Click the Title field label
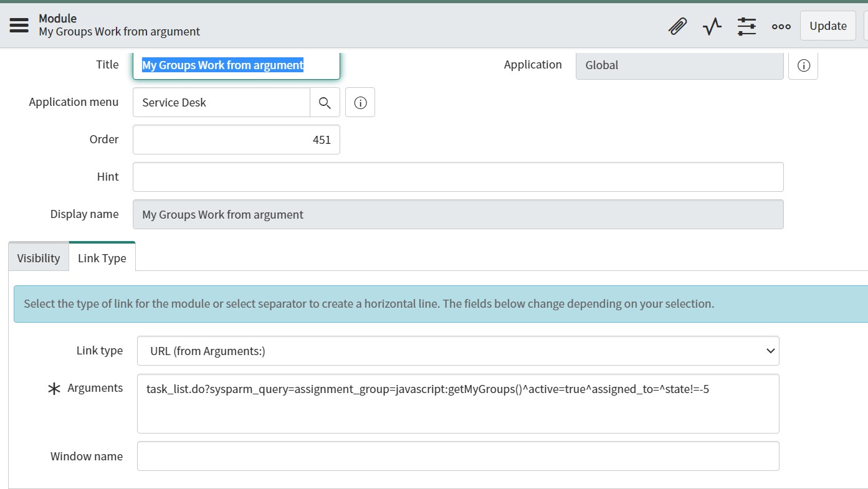 click(x=107, y=64)
